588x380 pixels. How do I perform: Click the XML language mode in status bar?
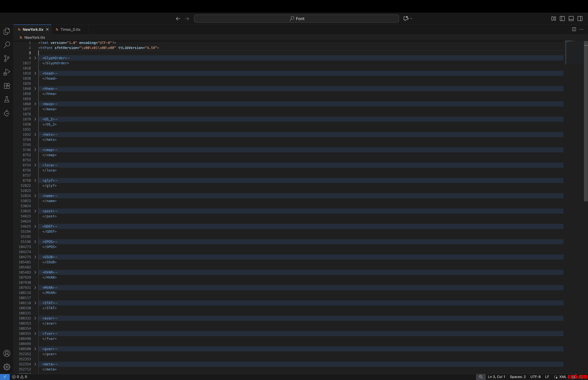tap(563, 377)
